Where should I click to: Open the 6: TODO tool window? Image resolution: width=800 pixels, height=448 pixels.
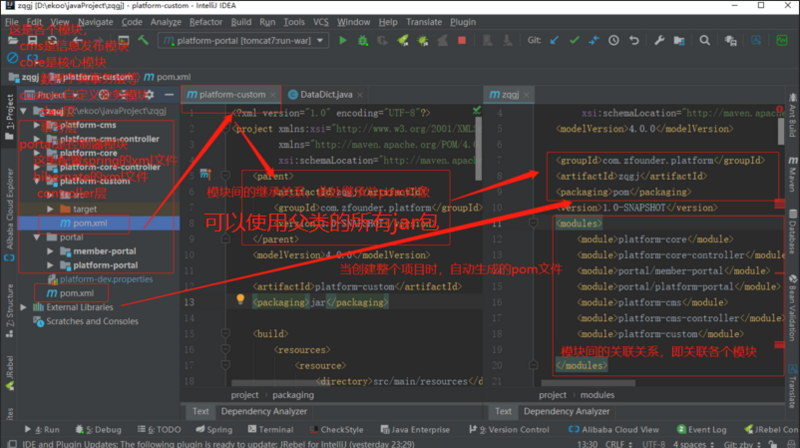(159, 430)
